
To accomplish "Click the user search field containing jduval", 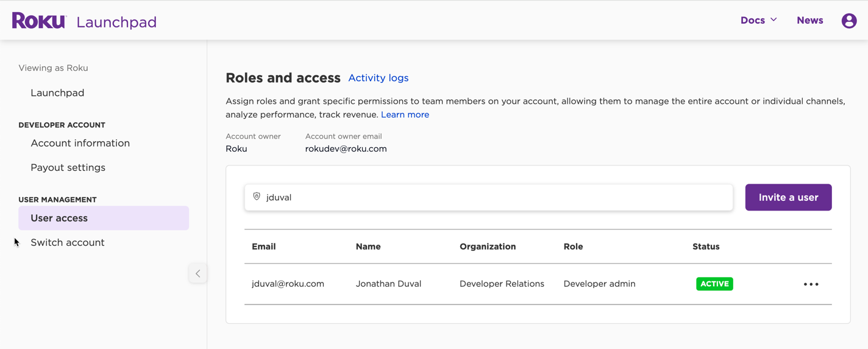I will click(494, 198).
